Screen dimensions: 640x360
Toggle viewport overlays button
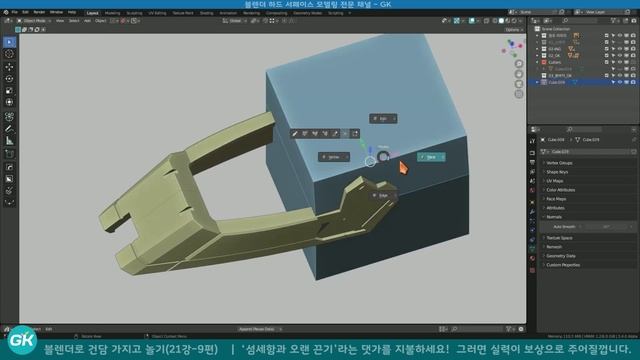click(472, 21)
